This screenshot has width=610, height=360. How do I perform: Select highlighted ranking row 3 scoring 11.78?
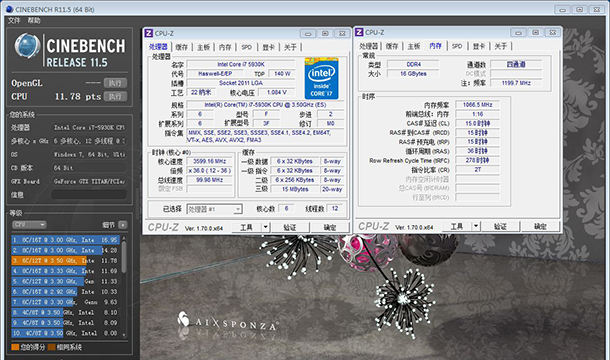point(65,260)
